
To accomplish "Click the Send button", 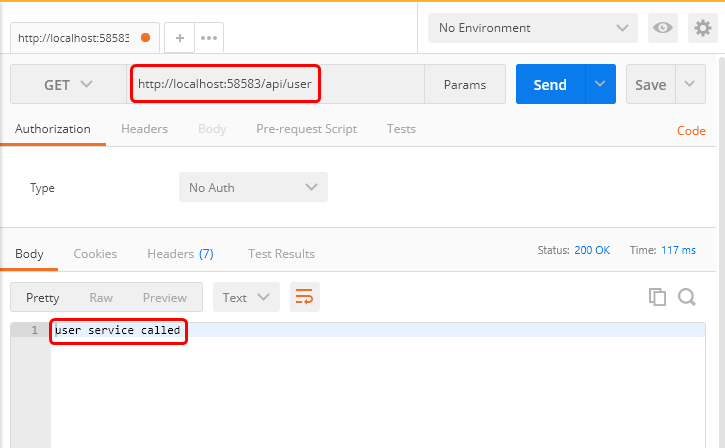I will (550, 85).
